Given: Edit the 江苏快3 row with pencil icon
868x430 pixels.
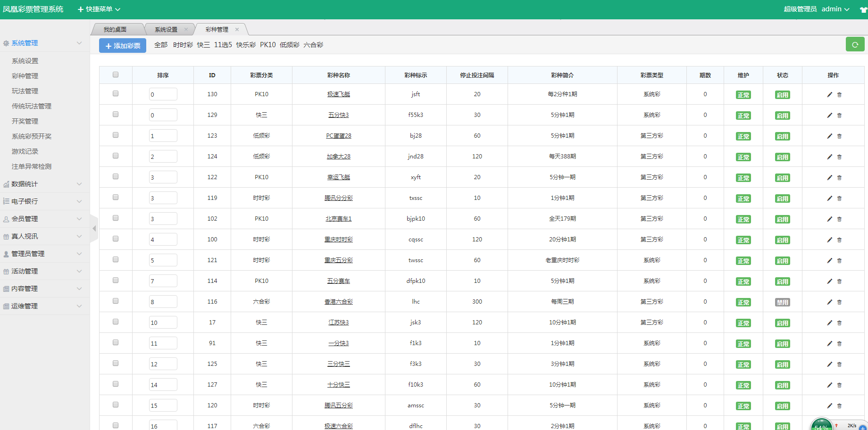Looking at the screenshot, I should point(829,323).
